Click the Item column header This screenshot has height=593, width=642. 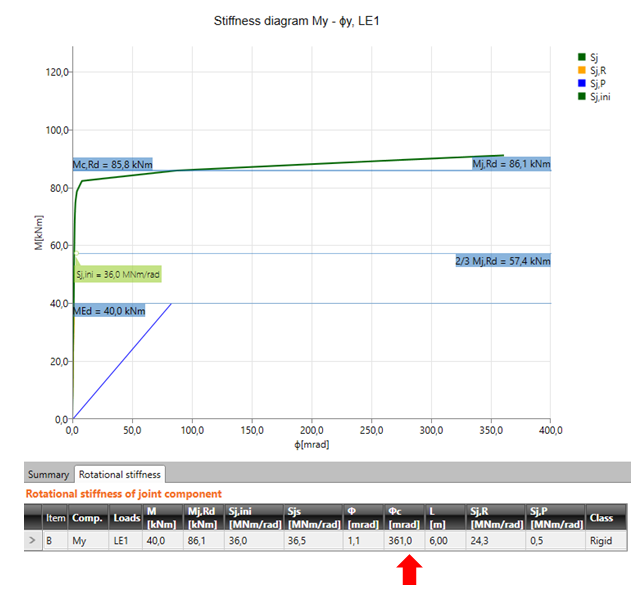[x=55, y=518]
